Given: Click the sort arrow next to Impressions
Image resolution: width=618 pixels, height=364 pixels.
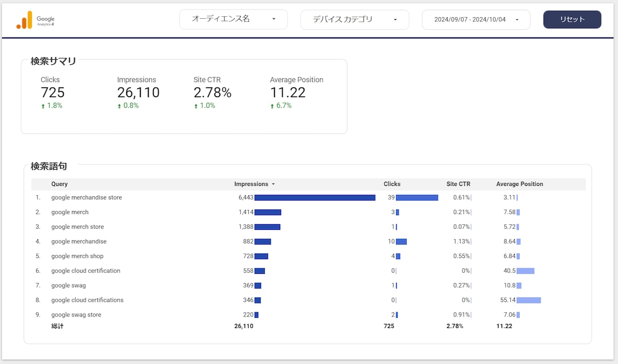Looking at the screenshot, I should (274, 184).
